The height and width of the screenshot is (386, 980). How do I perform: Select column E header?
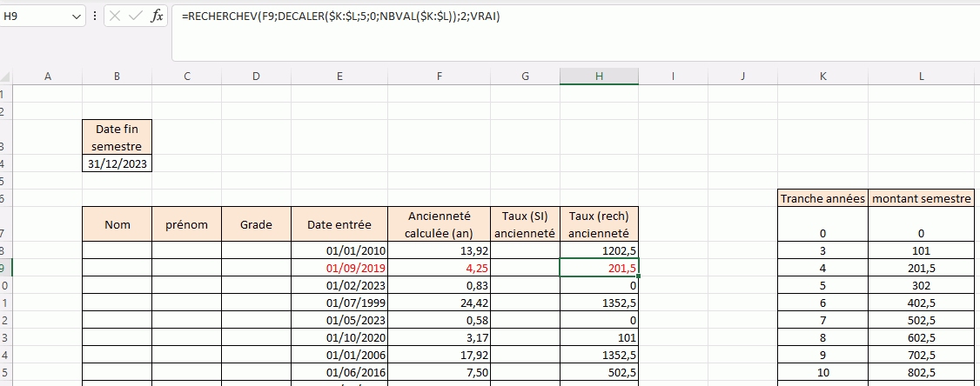(x=339, y=77)
